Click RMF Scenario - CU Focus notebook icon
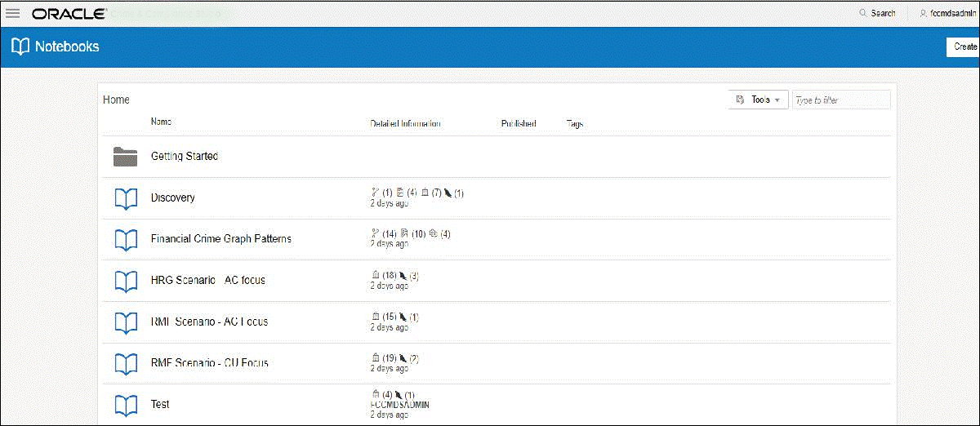The height and width of the screenshot is (426, 980). click(x=125, y=363)
